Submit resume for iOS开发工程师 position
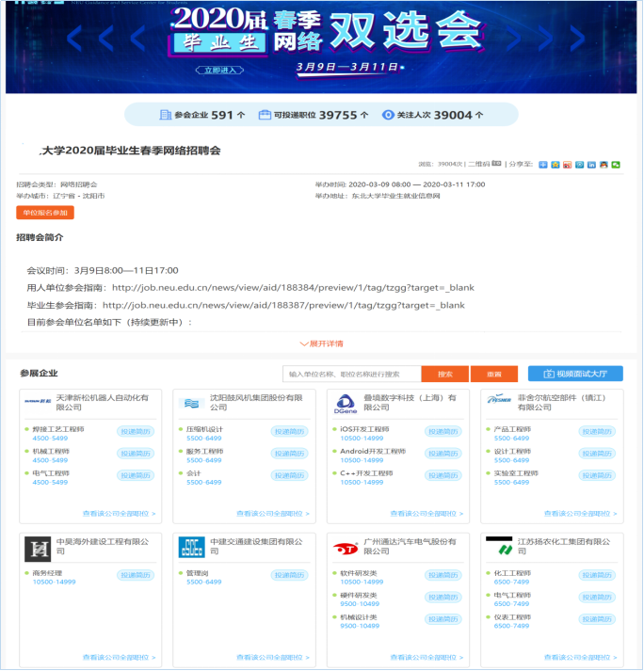Screen dimensions: 644x671 tap(443, 432)
